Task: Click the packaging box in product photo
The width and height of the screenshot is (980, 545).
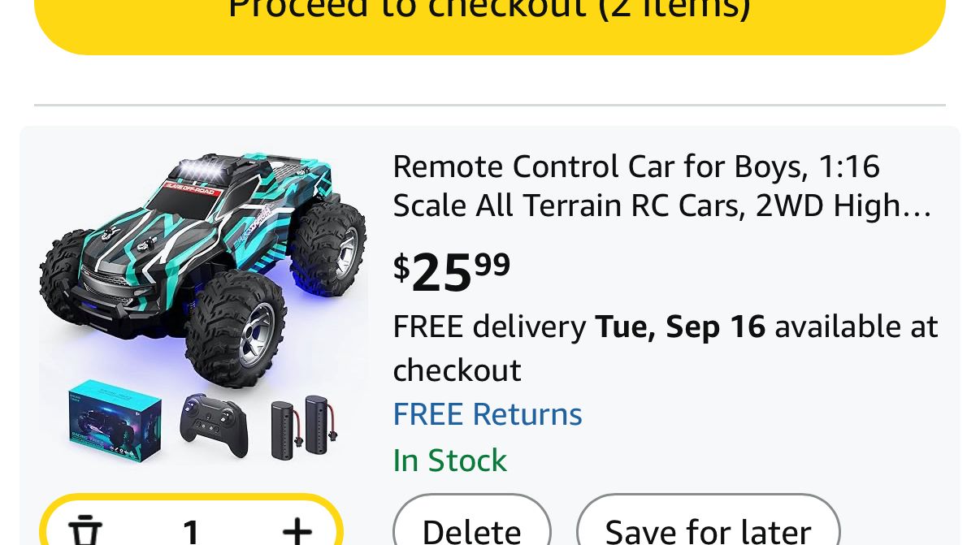Action: coord(115,421)
